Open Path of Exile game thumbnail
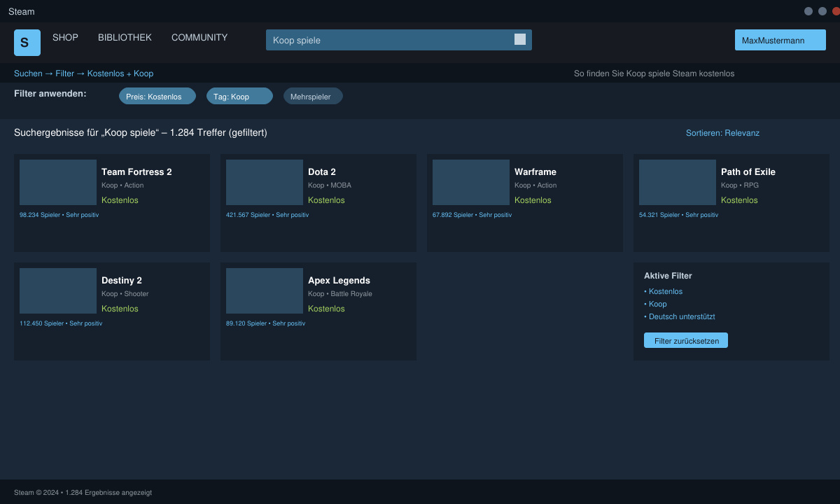 (x=678, y=182)
